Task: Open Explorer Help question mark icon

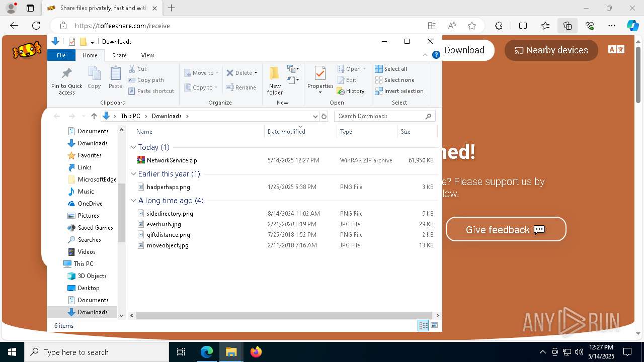Action: [436, 55]
